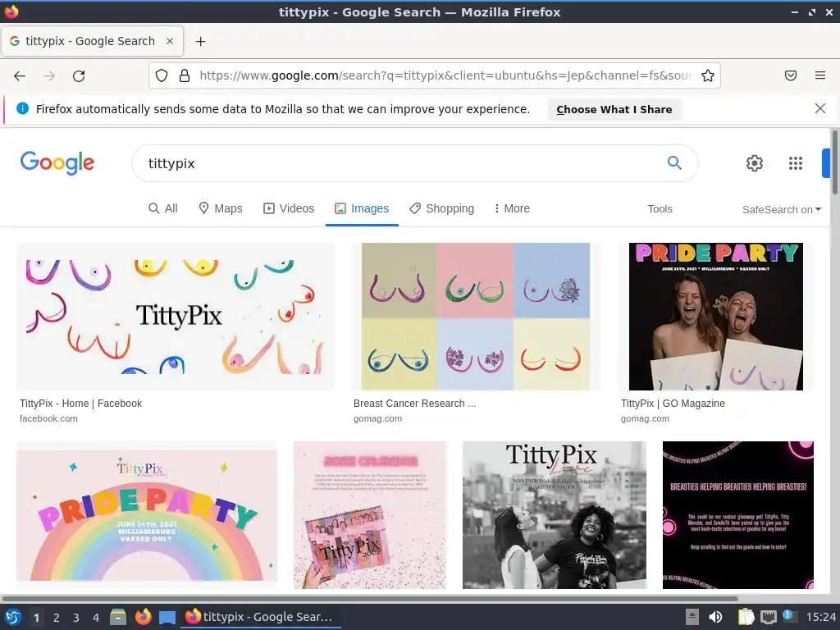Viewport: 840px width, 630px height.
Task: Switch to the Maps tab
Action: pos(220,208)
